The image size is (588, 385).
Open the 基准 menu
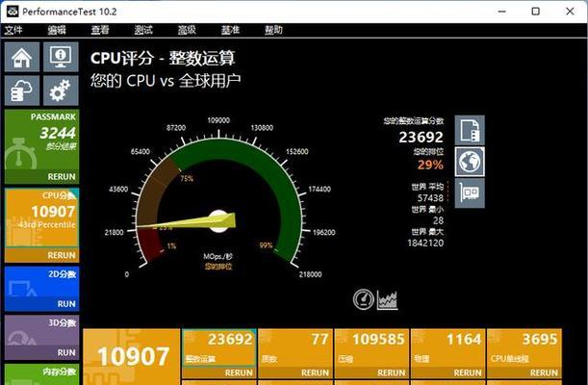[230, 30]
